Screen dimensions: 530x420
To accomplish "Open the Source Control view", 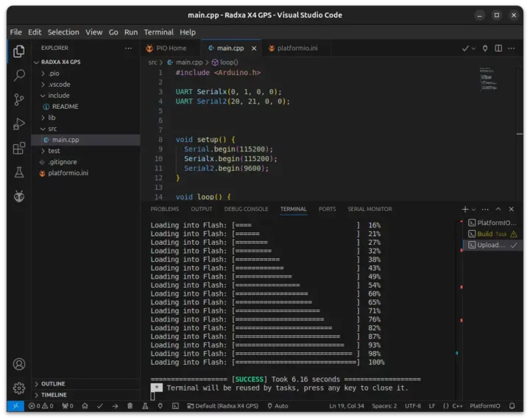I will pyautogui.click(x=19, y=99).
